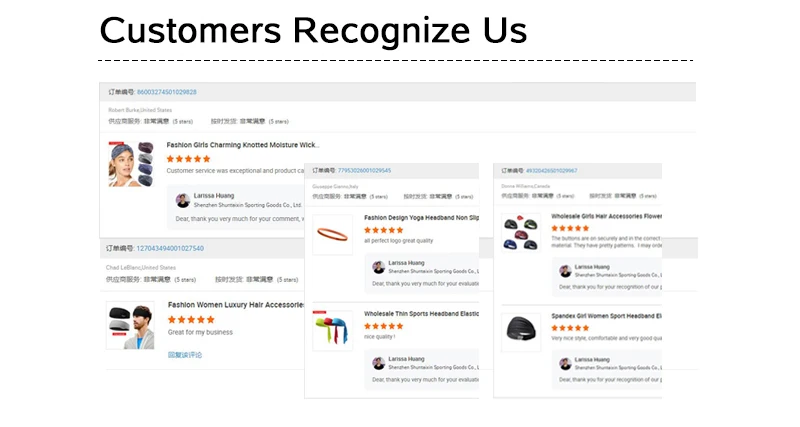Image resolution: width=800 pixels, height=427 pixels.
Task: Click the knotted headband product thumbnail
Action: pos(131,164)
